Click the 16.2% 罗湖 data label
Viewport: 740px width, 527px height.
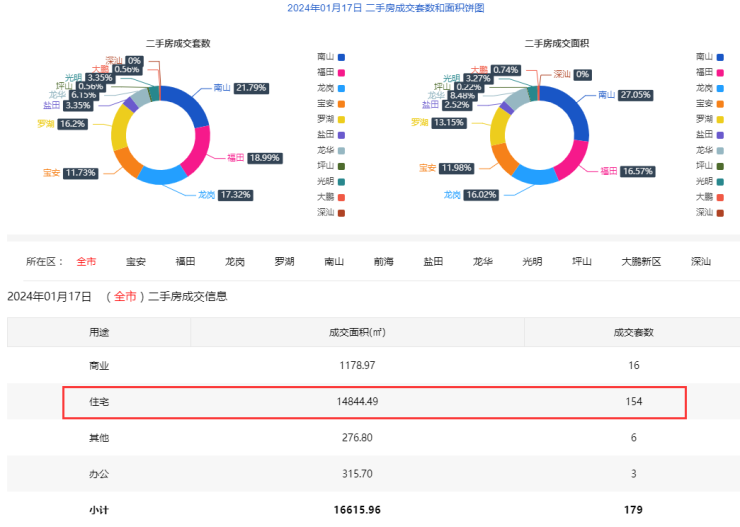63,124
